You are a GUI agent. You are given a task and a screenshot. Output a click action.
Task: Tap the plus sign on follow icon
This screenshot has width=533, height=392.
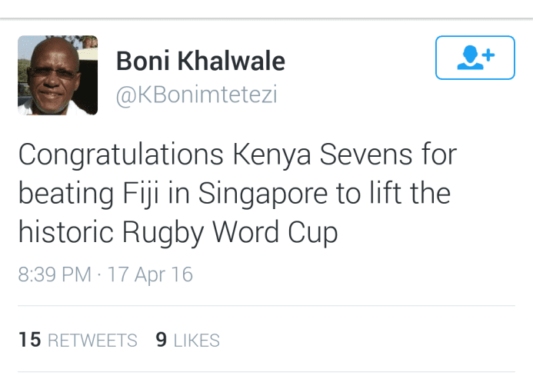coord(488,55)
